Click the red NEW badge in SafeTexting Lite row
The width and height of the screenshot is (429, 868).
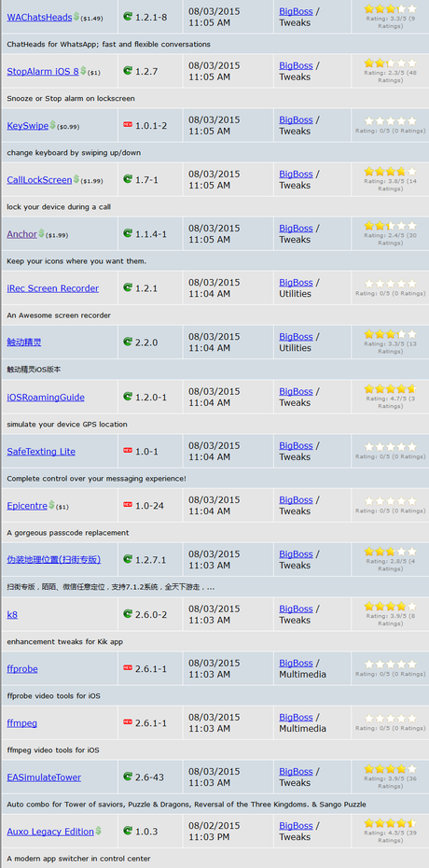[x=128, y=450]
